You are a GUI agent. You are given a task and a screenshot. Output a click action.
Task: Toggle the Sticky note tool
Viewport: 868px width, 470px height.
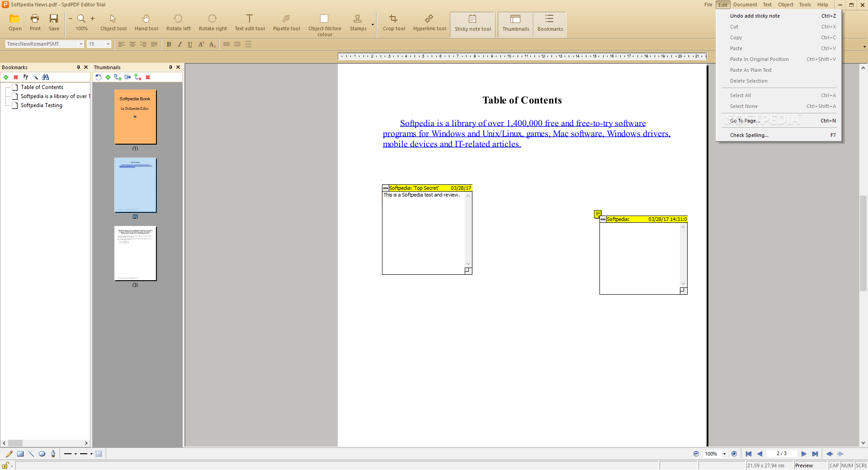tap(472, 24)
